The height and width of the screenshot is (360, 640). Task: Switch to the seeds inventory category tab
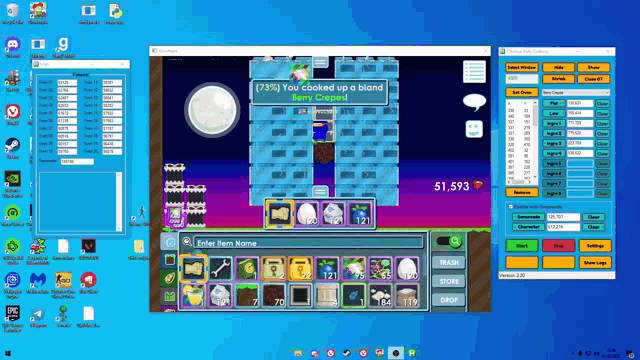coord(170,278)
